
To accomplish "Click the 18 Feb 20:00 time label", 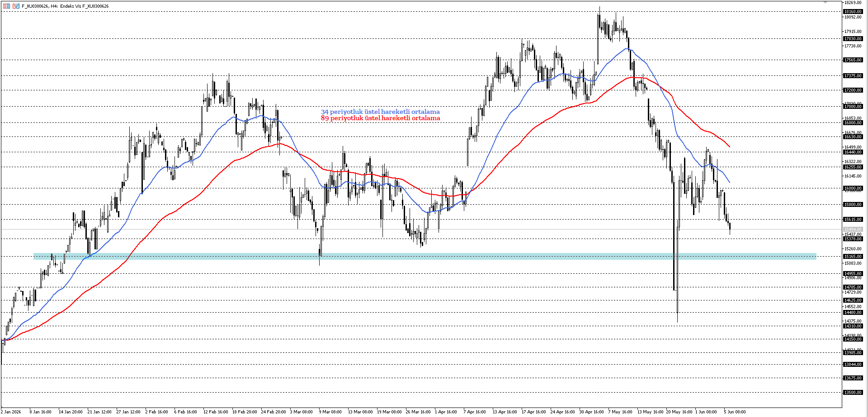I will click(x=245, y=412).
